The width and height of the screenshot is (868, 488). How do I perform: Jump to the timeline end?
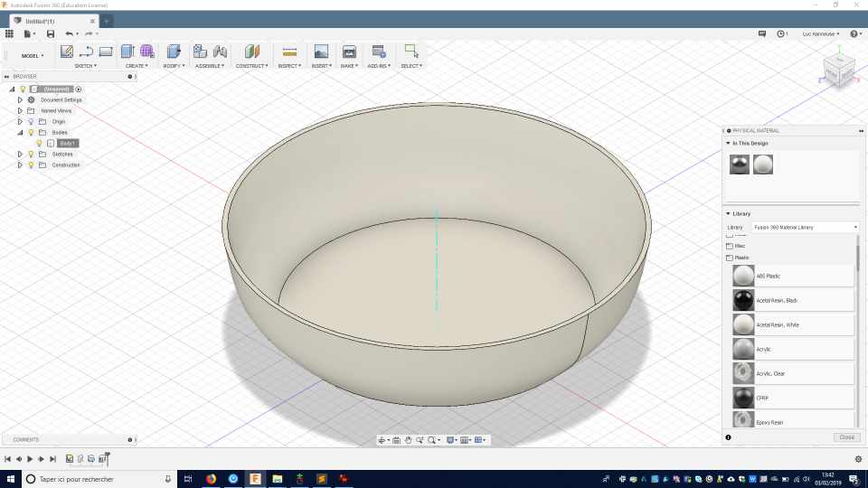click(x=52, y=459)
